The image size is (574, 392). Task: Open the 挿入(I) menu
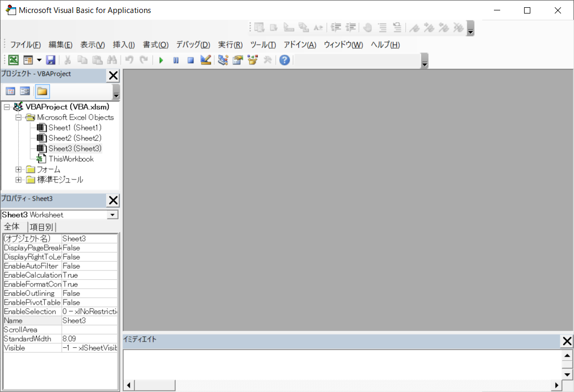pyautogui.click(x=124, y=45)
